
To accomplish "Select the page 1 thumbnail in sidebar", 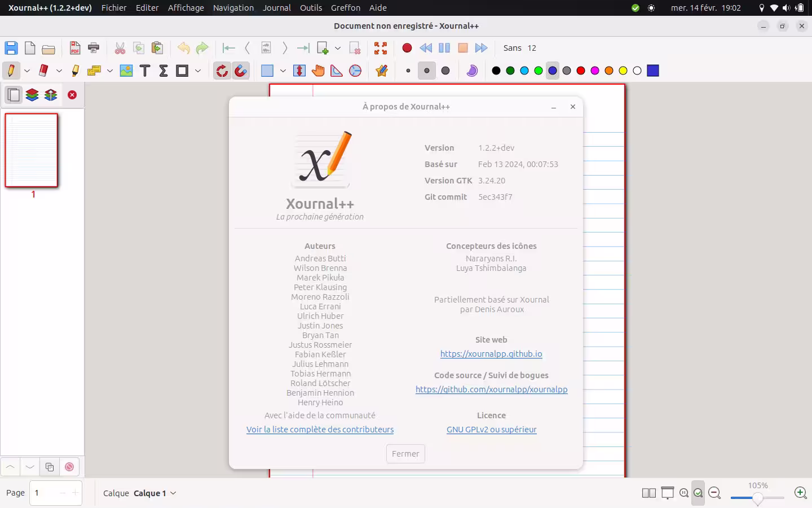I will (x=32, y=150).
